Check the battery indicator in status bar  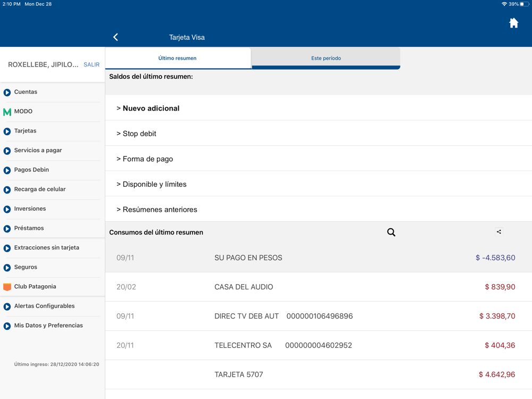point(525,4)
